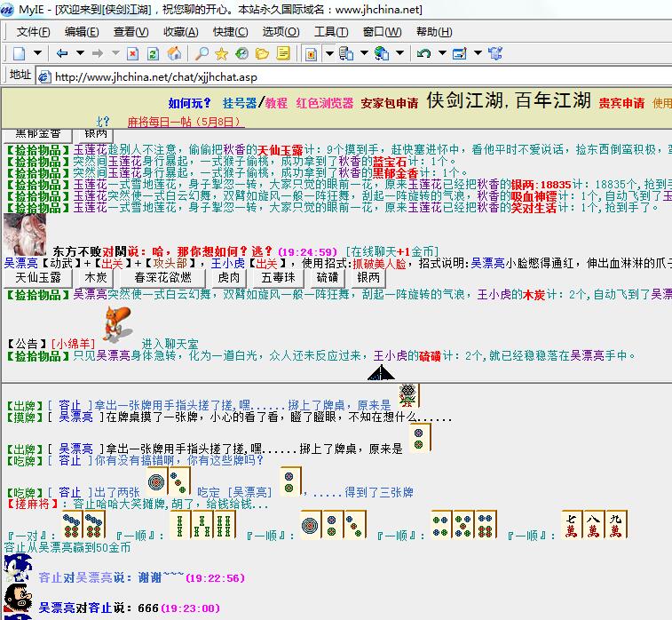Click the gray Forward arrow

click(x=98, y=53)
